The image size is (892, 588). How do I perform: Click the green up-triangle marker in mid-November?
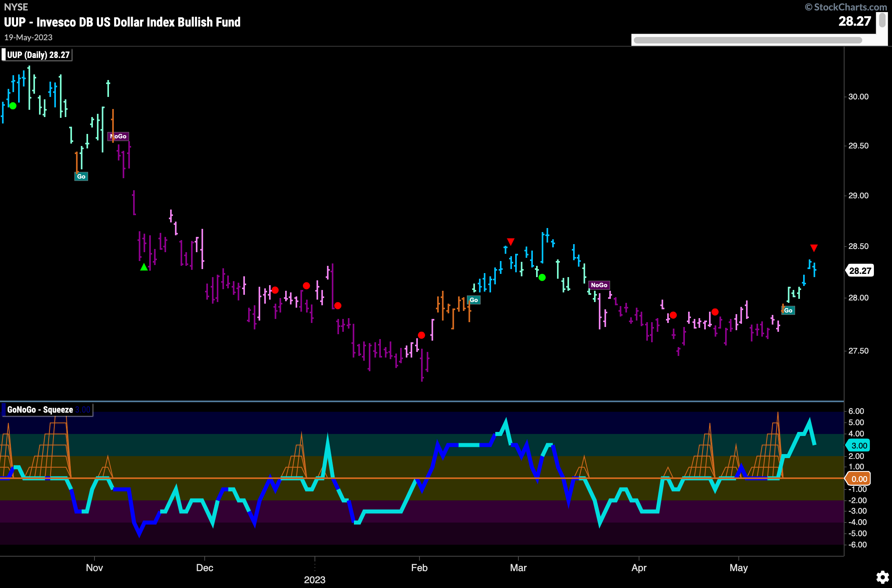point(144,267)
